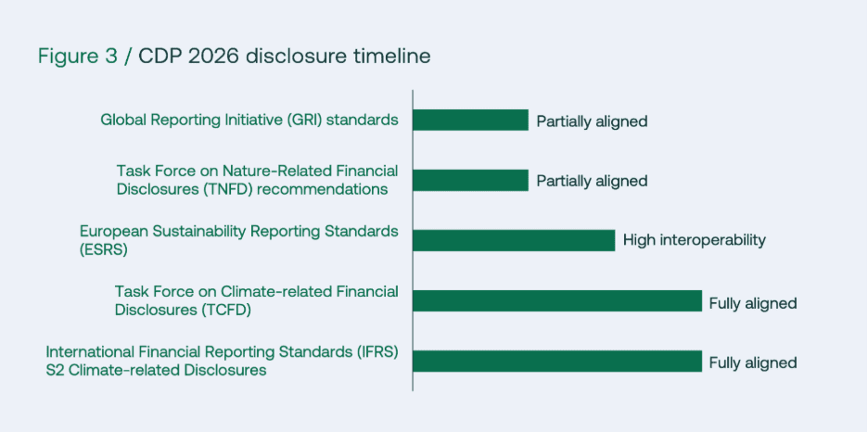Click the "CDP 2026 disclosure timeline" title text
Image resolution: width=868 pixels, height=432 pixels.
tap(285, 56)
